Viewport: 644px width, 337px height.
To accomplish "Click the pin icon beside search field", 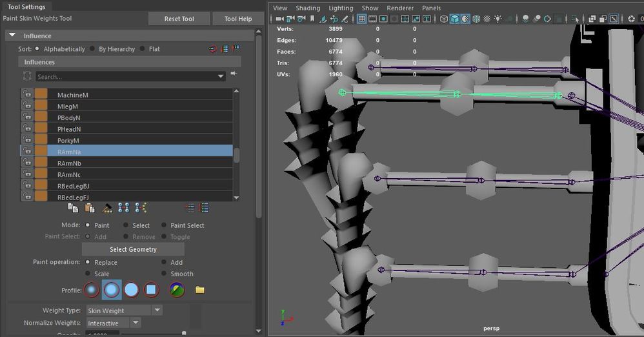I will [x=234, y=73].
